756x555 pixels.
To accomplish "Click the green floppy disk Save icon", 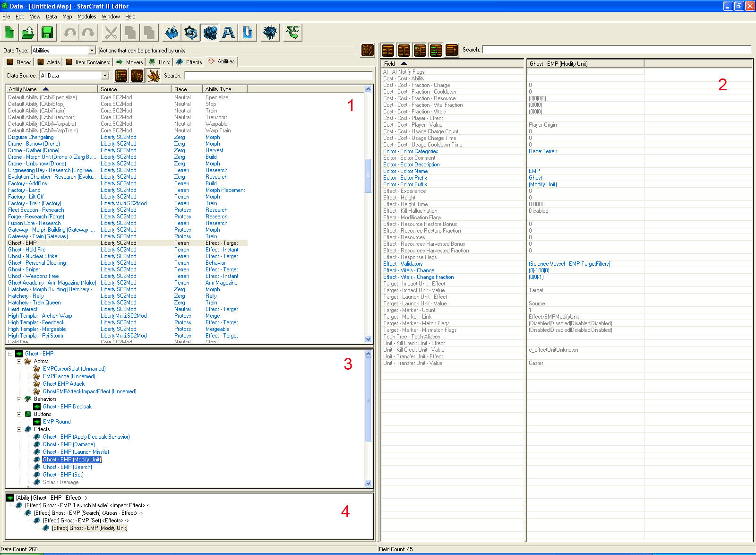I will tap(47, 33).
